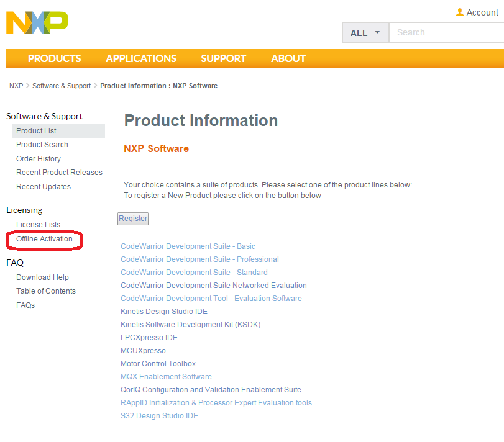Screen dimensions: 504x442
Task: Open Download Help link
Action: (x=42, y=277)
